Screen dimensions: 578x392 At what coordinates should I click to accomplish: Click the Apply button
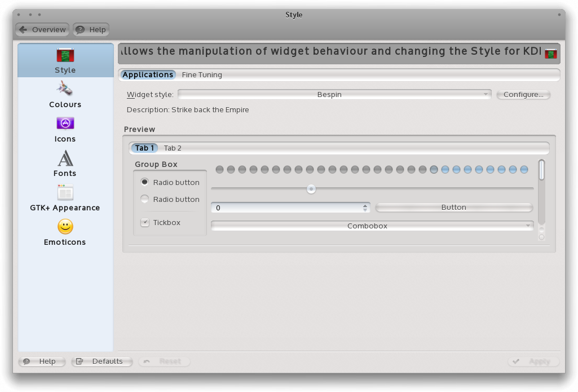click(533, 362)
